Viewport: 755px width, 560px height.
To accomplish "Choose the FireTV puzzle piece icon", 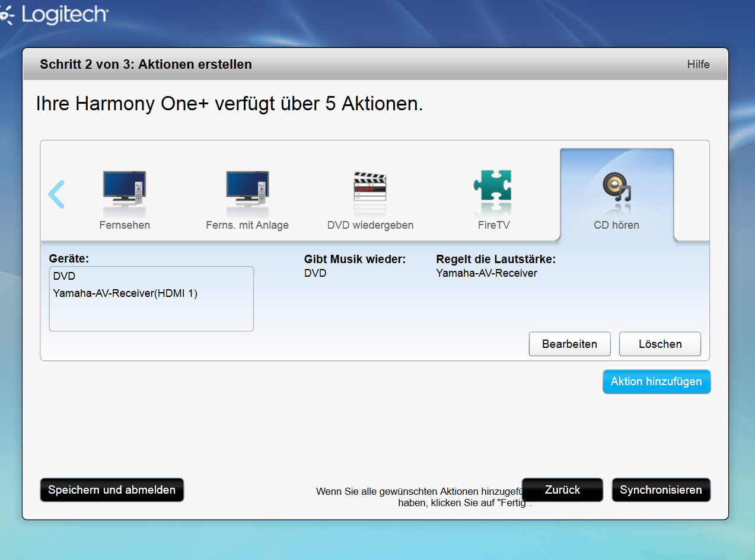I will [493, 188].
